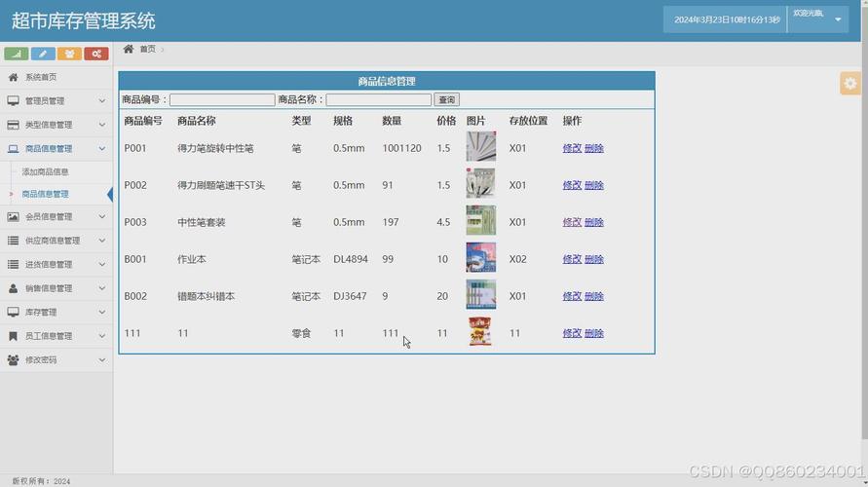Expand the 类型信息管理 menu chevron
868x487 pixels.
102,125
